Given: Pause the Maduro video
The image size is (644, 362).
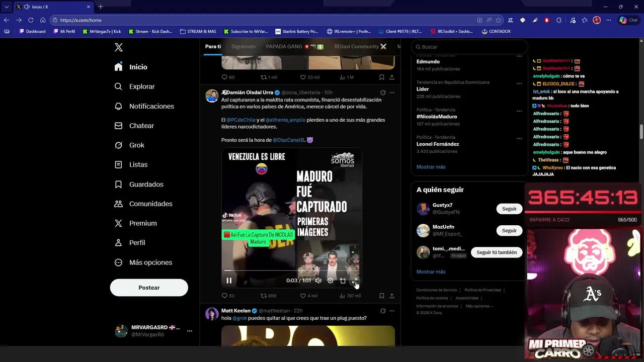Looking at the screenshot, I should pyautogui.click(x=229, y=281).
